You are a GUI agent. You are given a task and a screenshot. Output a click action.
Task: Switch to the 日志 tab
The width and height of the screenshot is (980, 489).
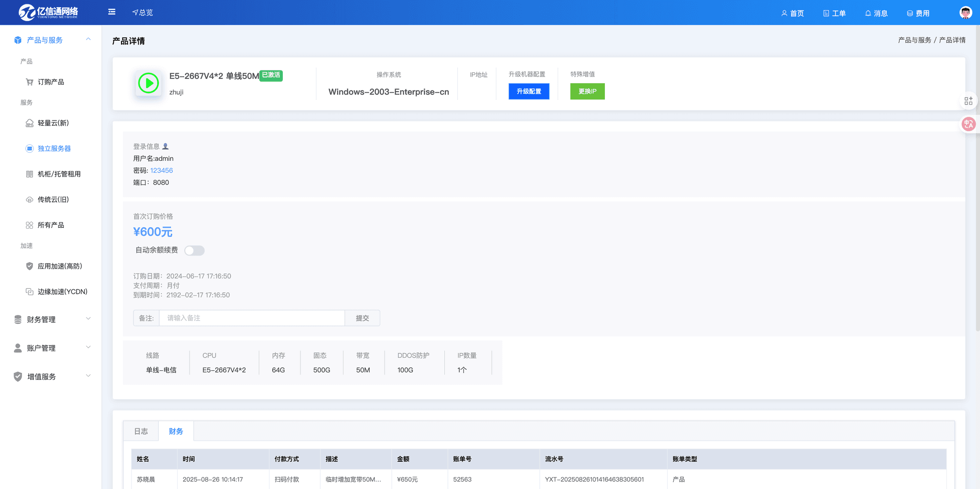pos(141,431)
